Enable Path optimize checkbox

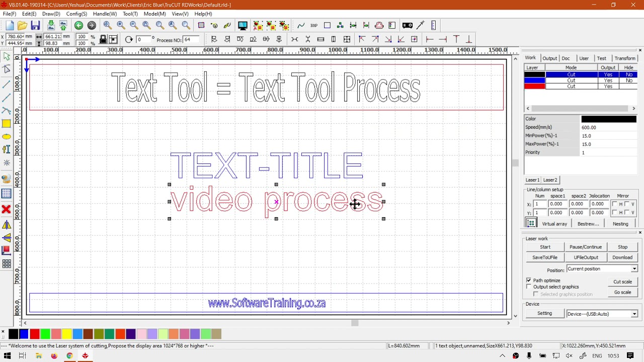pos(529,280)
